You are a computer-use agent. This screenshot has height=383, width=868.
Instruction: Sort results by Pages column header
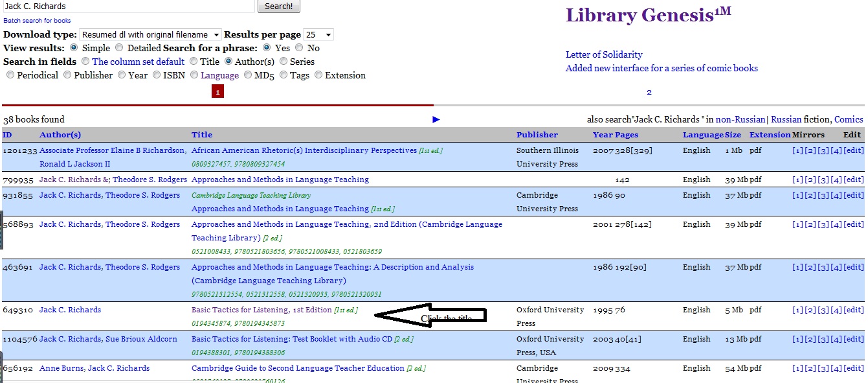(x=626, y=135)
